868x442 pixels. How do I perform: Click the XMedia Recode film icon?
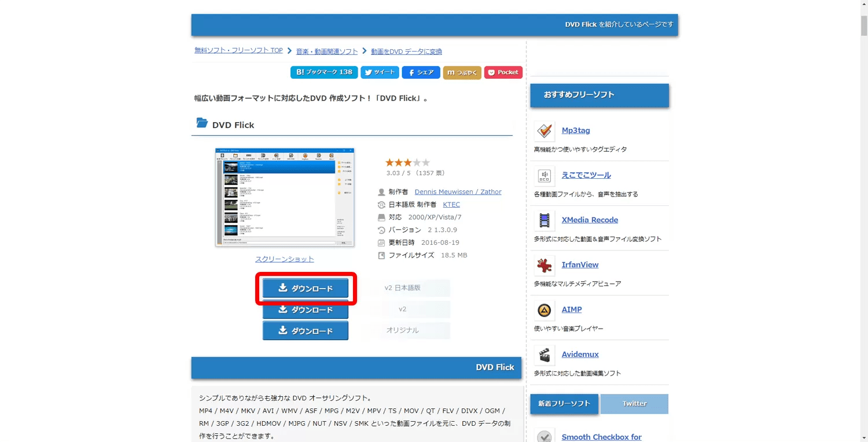(544, 220)
